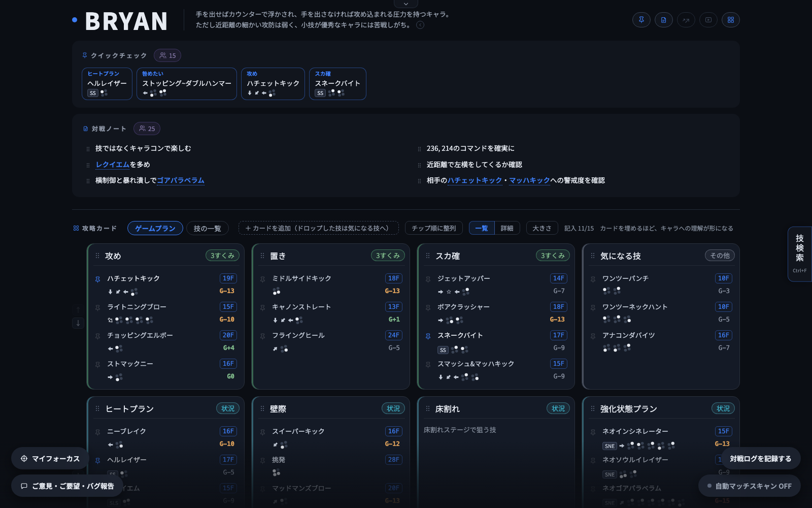812x508 pixels.
Task: Open 状況 badge on ヒートプラン card
Action: (228, 408)
